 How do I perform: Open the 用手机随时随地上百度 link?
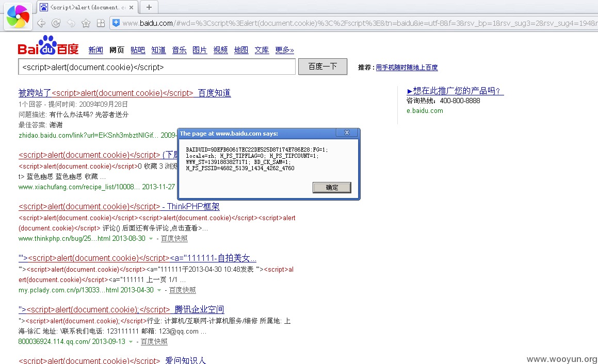(407, 68)
